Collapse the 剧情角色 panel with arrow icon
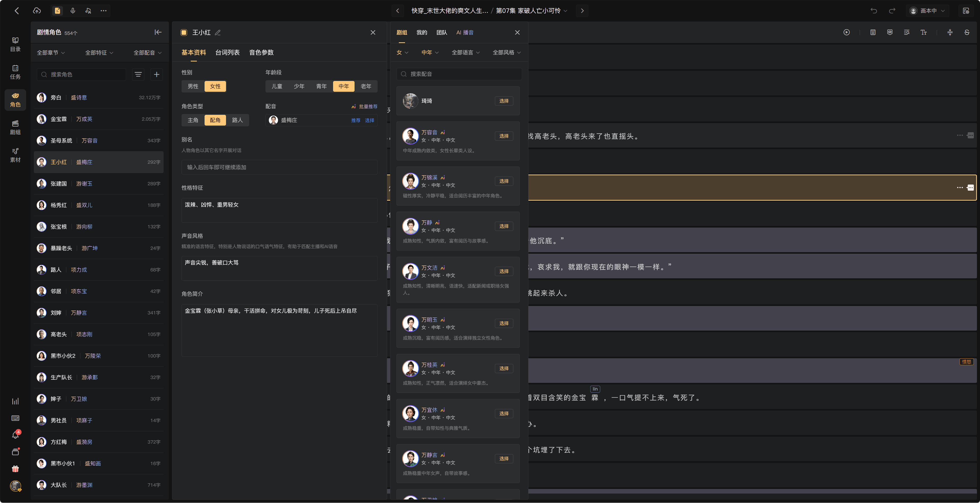This screenshot has width=980, height=503. (x=158, y=32)
